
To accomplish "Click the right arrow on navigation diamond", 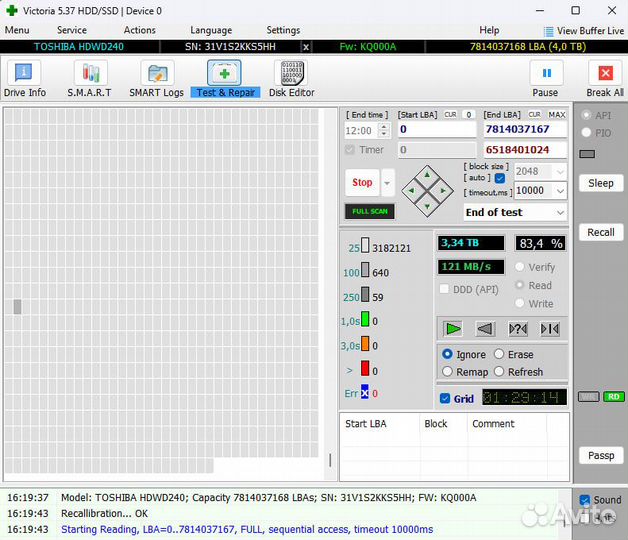I will 443,191.
